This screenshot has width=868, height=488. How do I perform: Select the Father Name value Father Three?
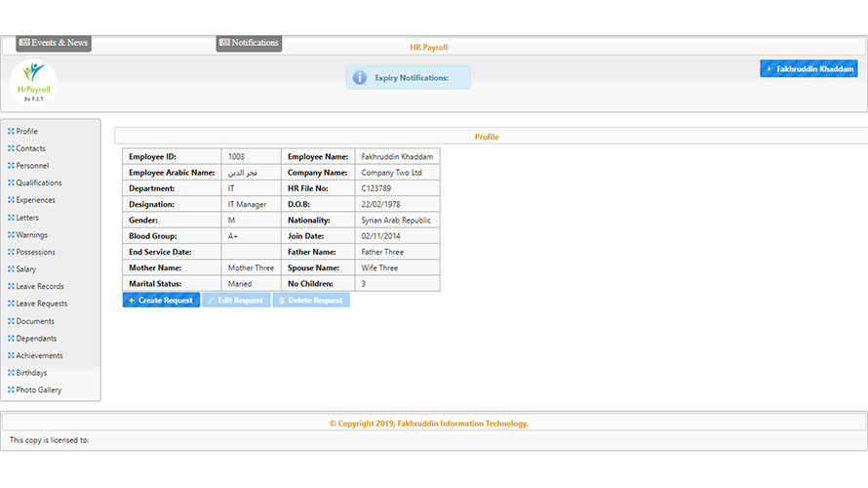point(382,252)
